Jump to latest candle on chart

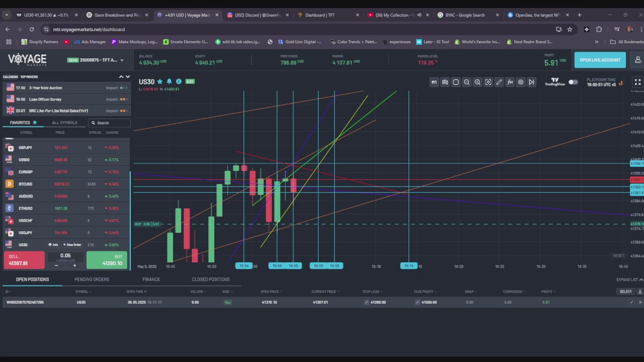pyautogui.click(x=531, y=82)
